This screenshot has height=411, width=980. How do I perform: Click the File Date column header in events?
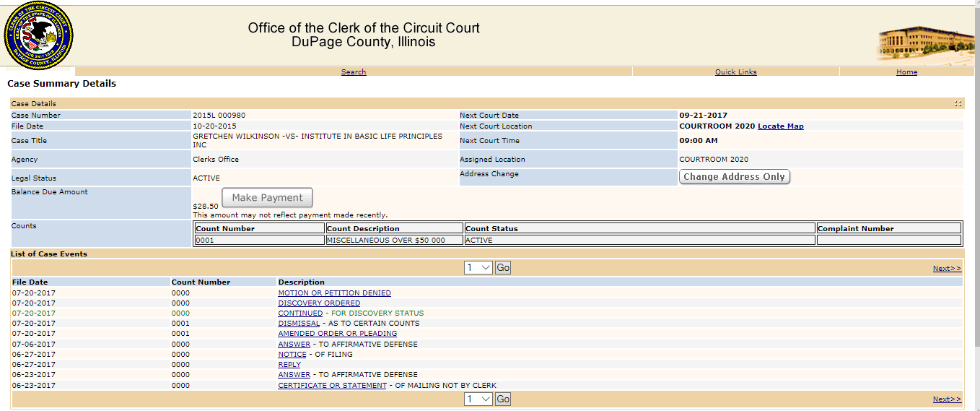coord(30,282)
